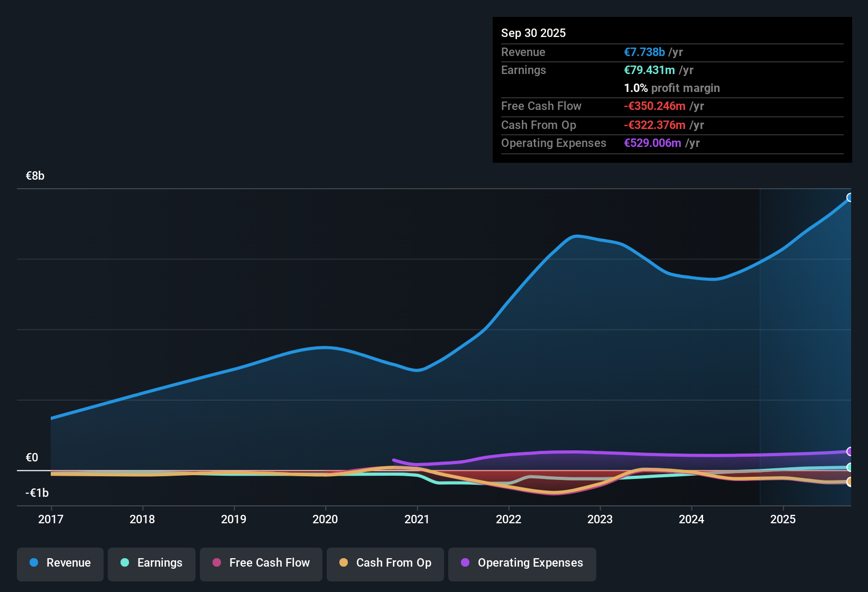
Task: Click the 1.0% profit margin text
Action: tap(672, 88)
